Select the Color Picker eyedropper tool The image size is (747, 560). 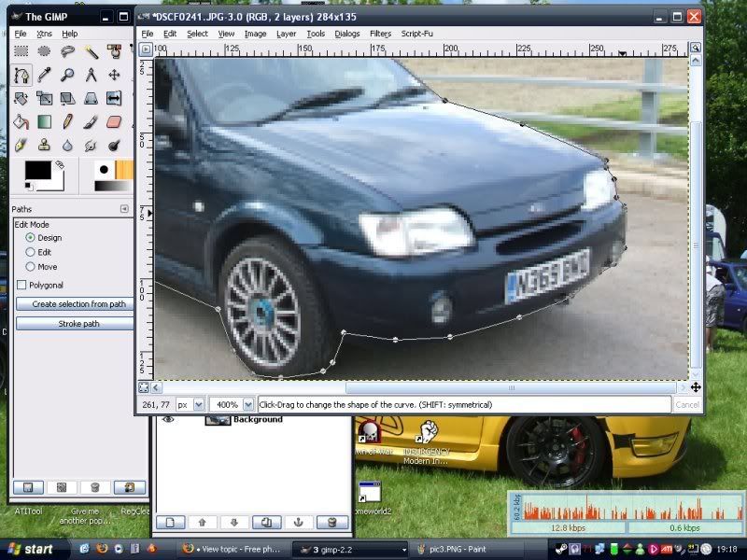point(44,75)
